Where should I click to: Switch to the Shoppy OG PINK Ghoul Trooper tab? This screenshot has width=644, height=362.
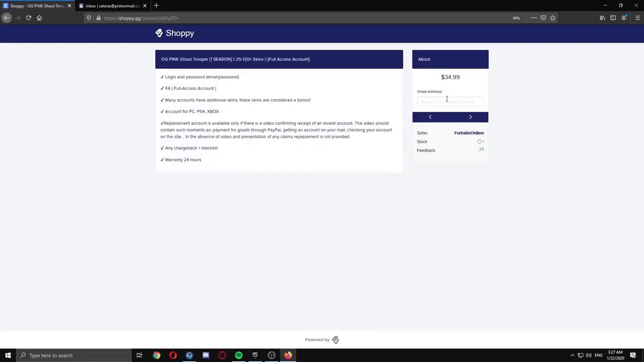click(36, 6)
